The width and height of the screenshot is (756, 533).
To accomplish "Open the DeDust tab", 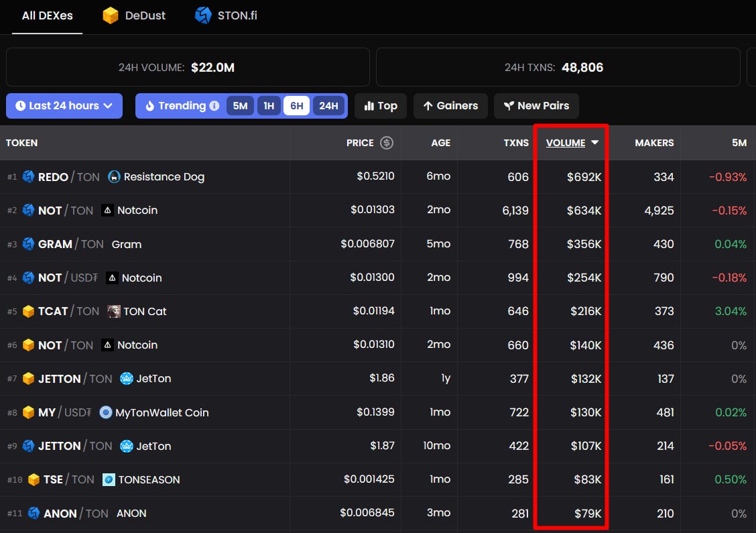I will [x=134, y=15].
